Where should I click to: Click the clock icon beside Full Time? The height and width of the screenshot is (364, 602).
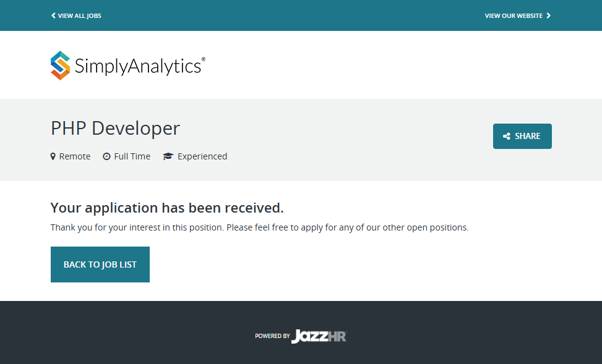coord(106,156)
